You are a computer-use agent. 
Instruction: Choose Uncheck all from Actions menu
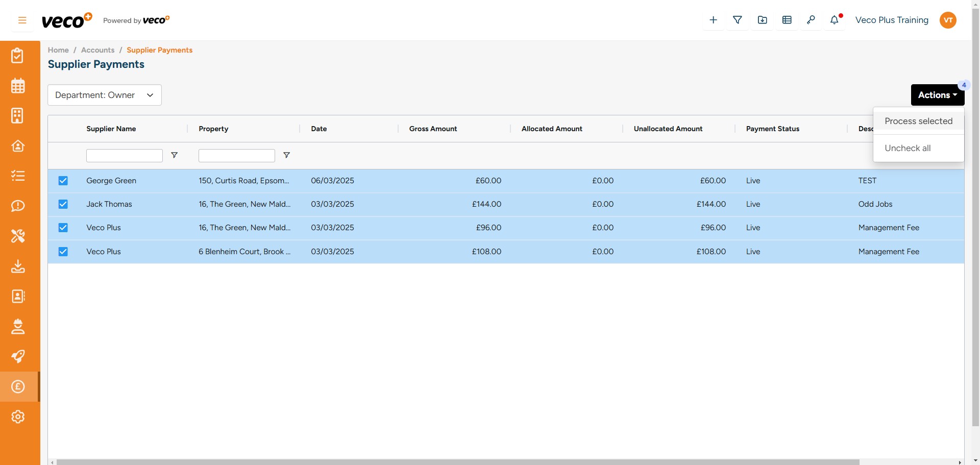pos(908,148)
